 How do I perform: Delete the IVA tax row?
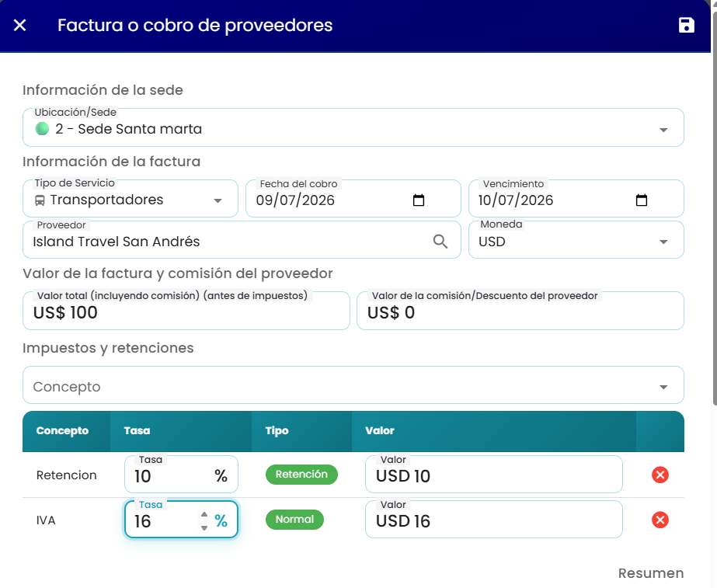pyautogui.click(x=660, y=520)
